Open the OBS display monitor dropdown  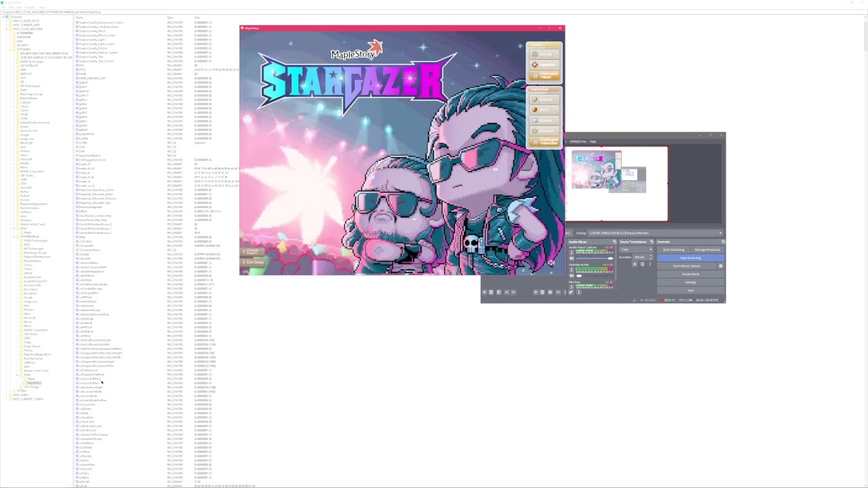coord(655,233)
